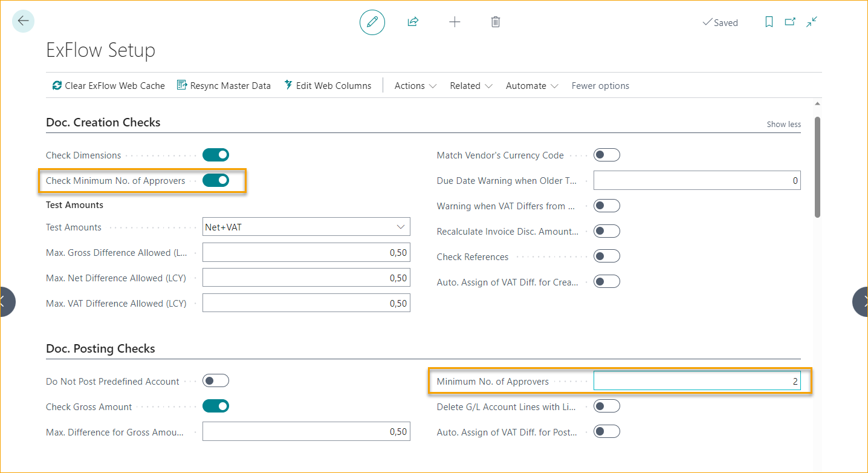The height and width of the screenshot is (473, 868).
Task: Click Max. VAT Difference Allowed field
Action: [x=306, y=303]
